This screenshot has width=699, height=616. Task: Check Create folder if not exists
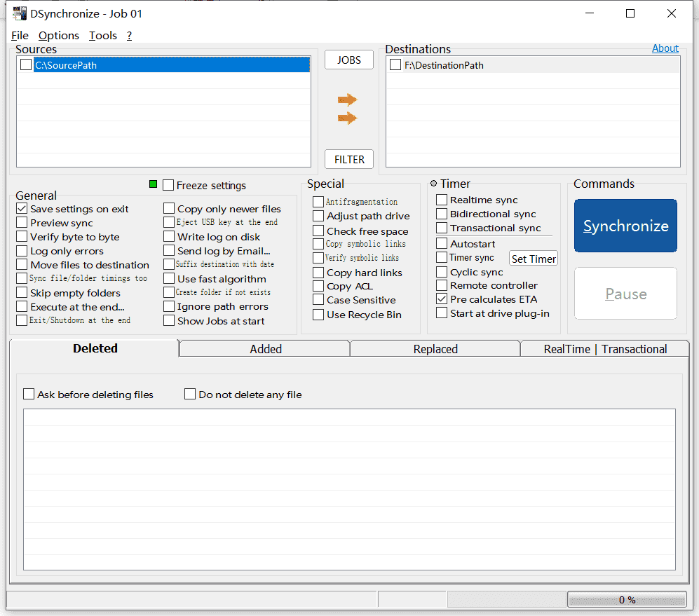[x=169, y=292]
